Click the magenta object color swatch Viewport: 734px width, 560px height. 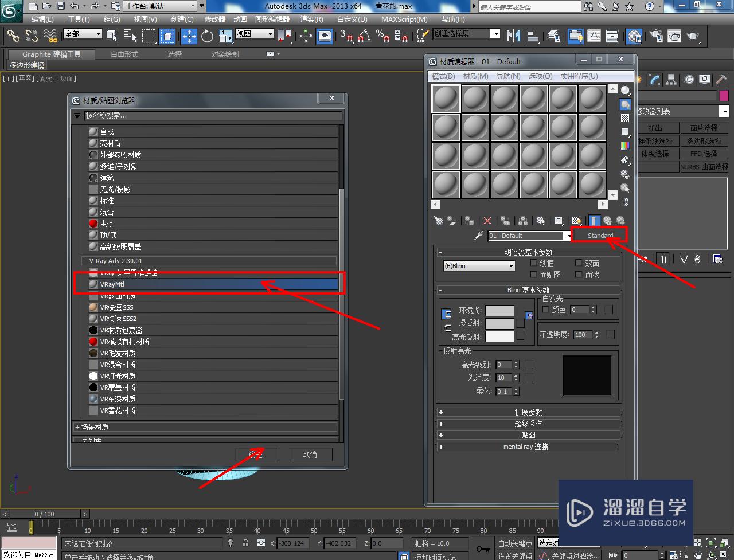tap(724, 96)
